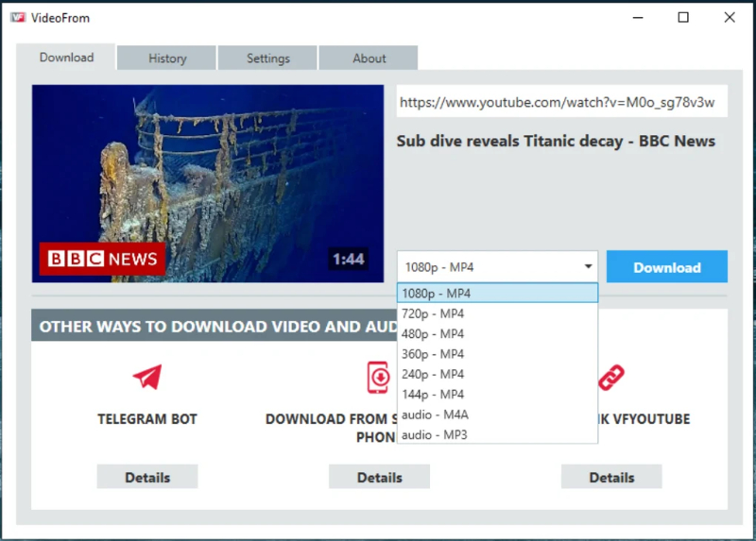Open the About tab
Screen dimensions: 756x541
tap(369, 59)
